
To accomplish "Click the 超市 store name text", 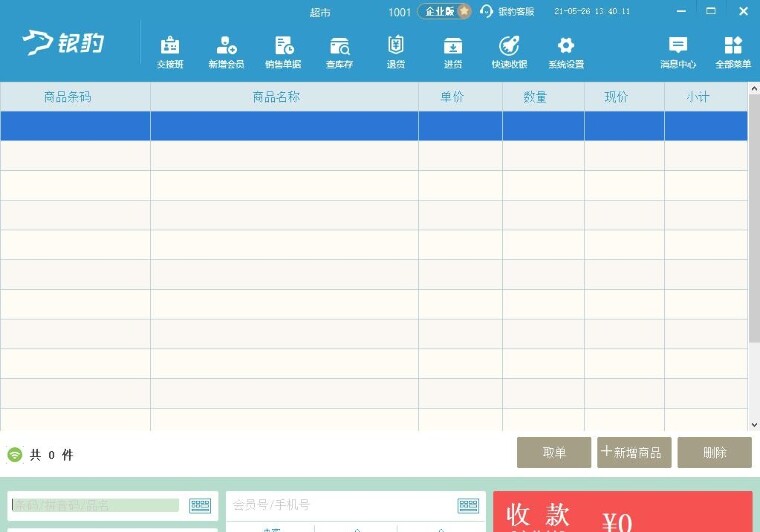I will (320, 12).
